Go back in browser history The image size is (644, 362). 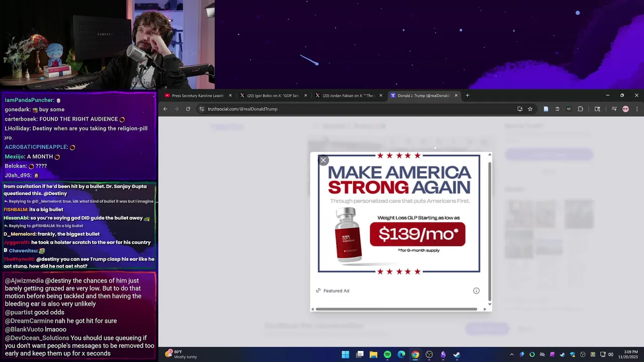click(x=165, y=109)
